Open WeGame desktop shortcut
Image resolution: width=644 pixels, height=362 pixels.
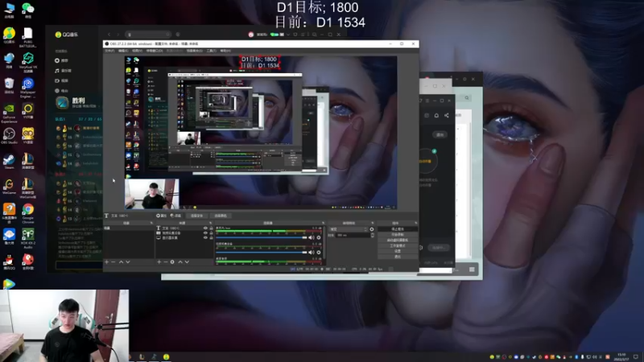click(x=9, y=186)
